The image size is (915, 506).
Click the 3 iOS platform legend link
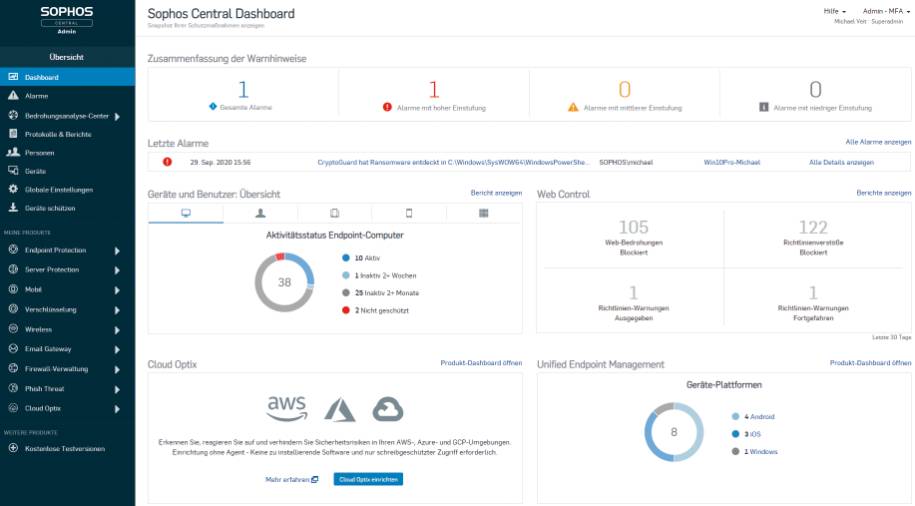(752, 434)
